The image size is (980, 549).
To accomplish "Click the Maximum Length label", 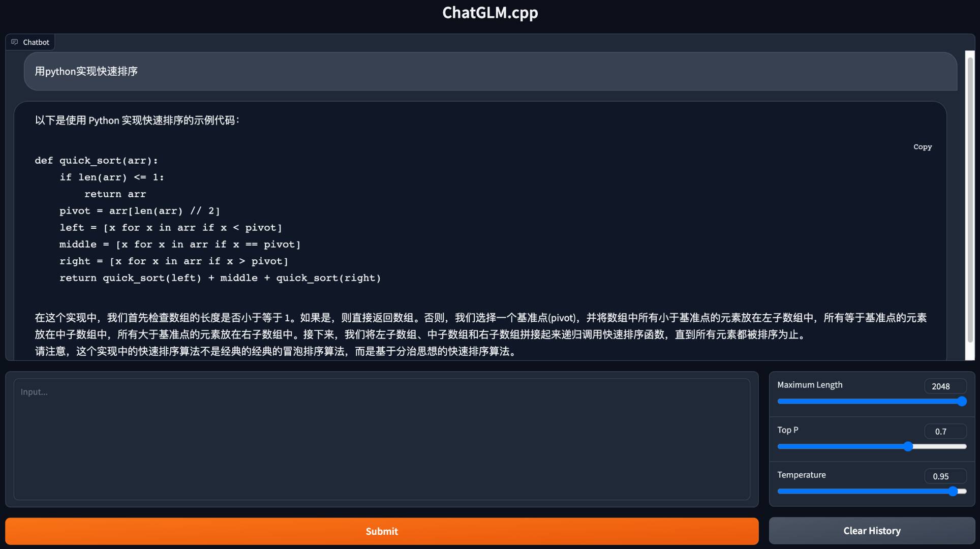I will [x=810, y=384].
